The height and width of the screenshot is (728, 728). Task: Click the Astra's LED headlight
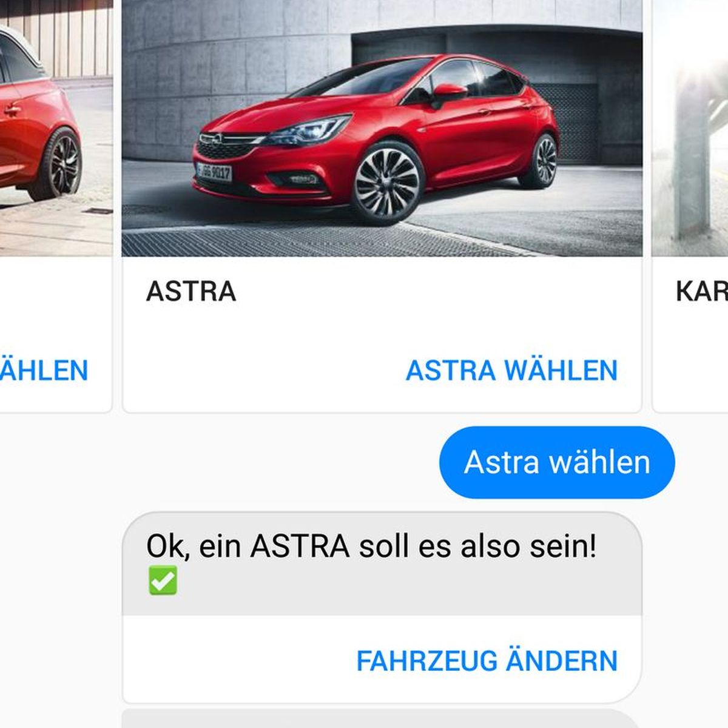(309, 129)
